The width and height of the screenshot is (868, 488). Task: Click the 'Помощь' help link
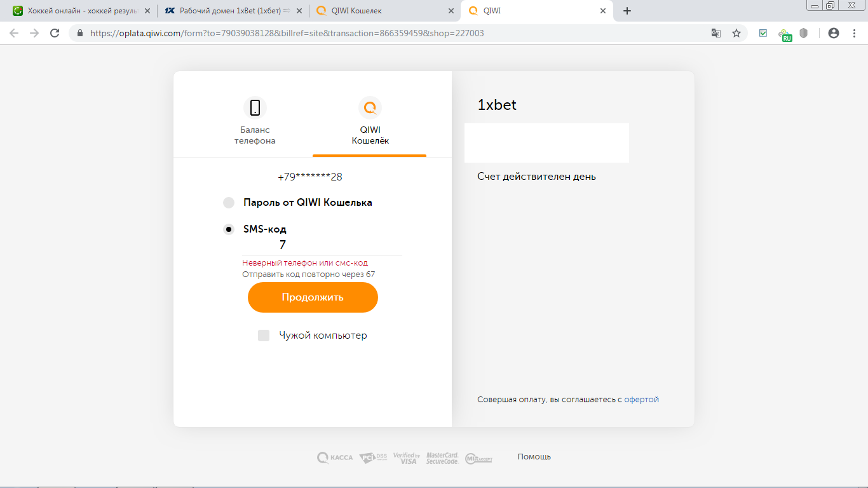tap(534, 457)
